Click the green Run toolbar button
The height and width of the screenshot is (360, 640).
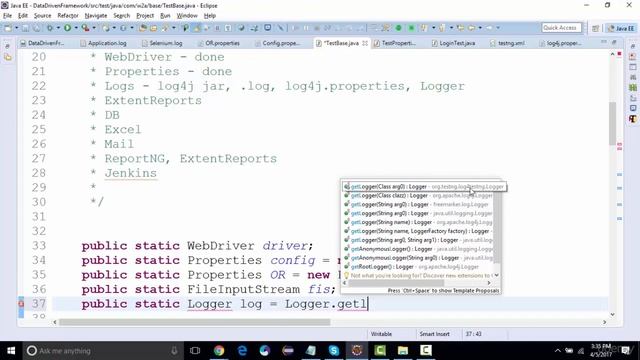coord(67,28)
